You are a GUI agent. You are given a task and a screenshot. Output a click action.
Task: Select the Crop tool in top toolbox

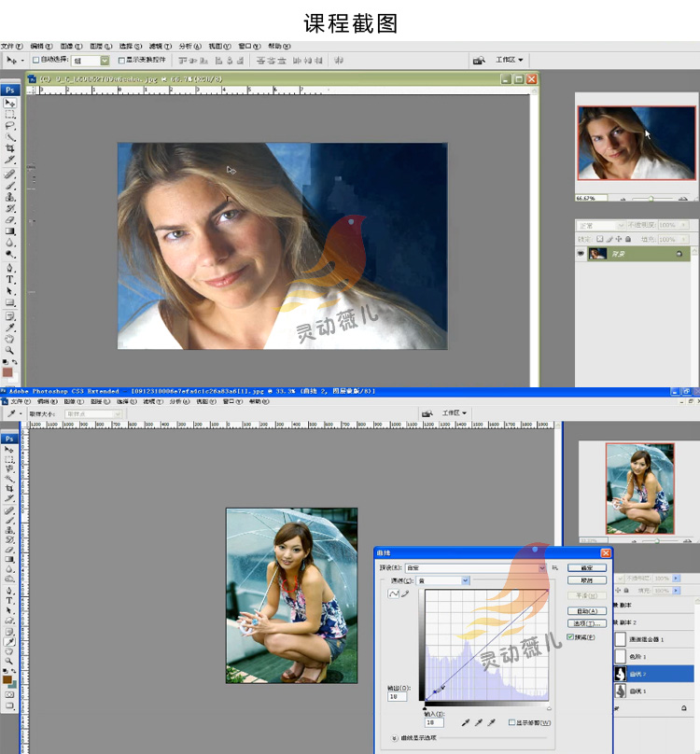coord(10,148)
